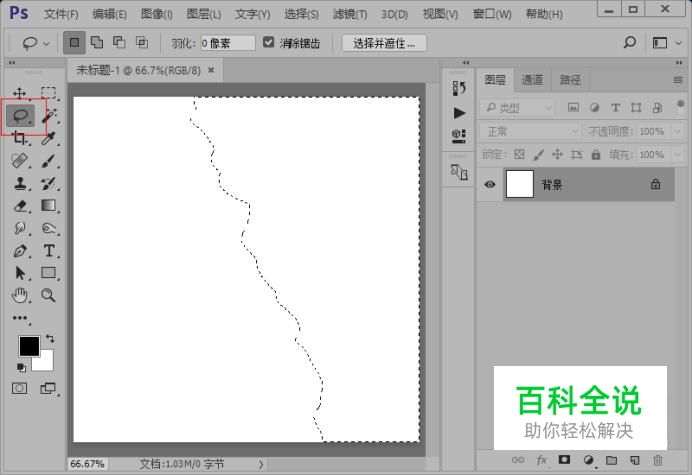
Task: Select the Zoom tool
Action: point(48,295)
